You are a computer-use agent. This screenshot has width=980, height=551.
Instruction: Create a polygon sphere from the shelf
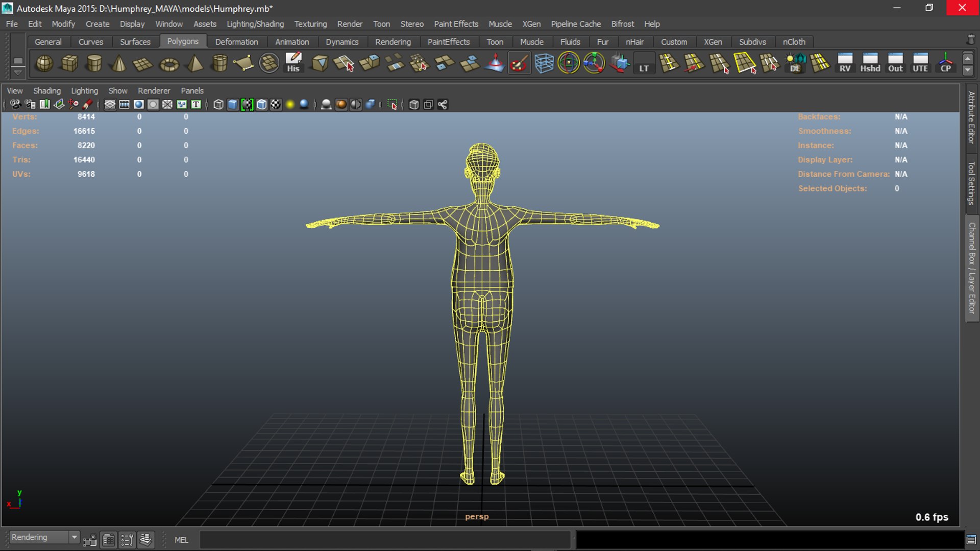[x=44, y=63]
